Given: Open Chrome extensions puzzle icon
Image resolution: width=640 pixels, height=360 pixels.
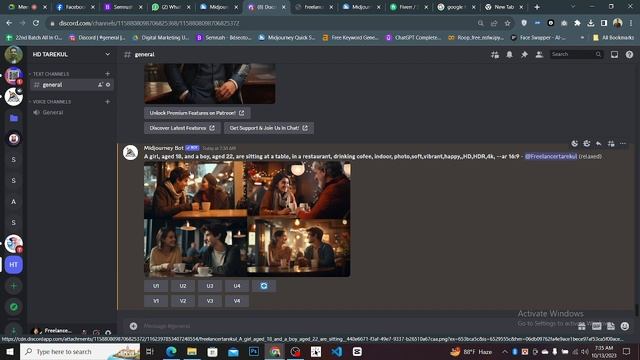Looking at the screenshot, I should click(x=577, y=23).
